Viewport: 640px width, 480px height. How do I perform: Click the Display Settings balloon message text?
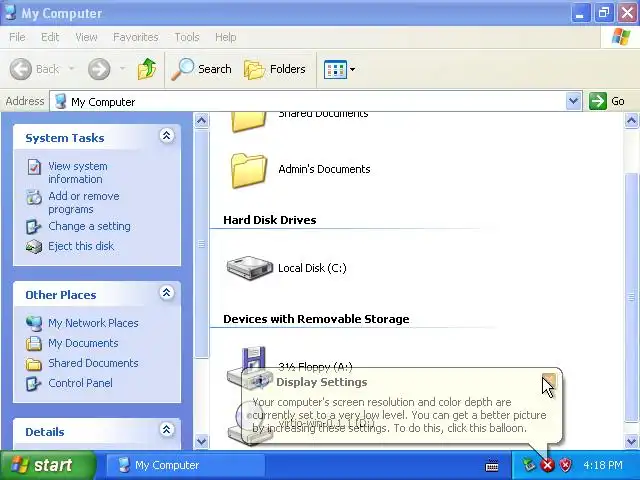399,415
